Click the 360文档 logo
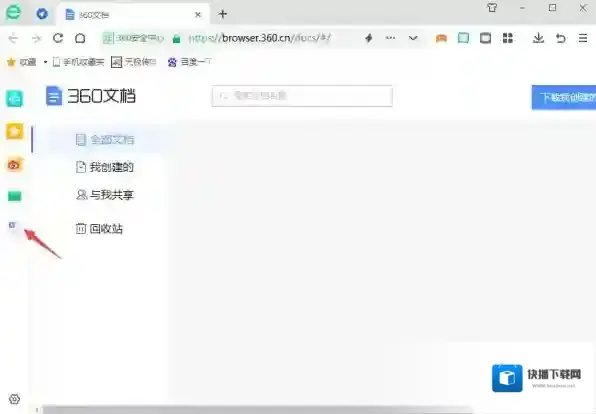This screenshot has height=414, width=596. point(90,95)
